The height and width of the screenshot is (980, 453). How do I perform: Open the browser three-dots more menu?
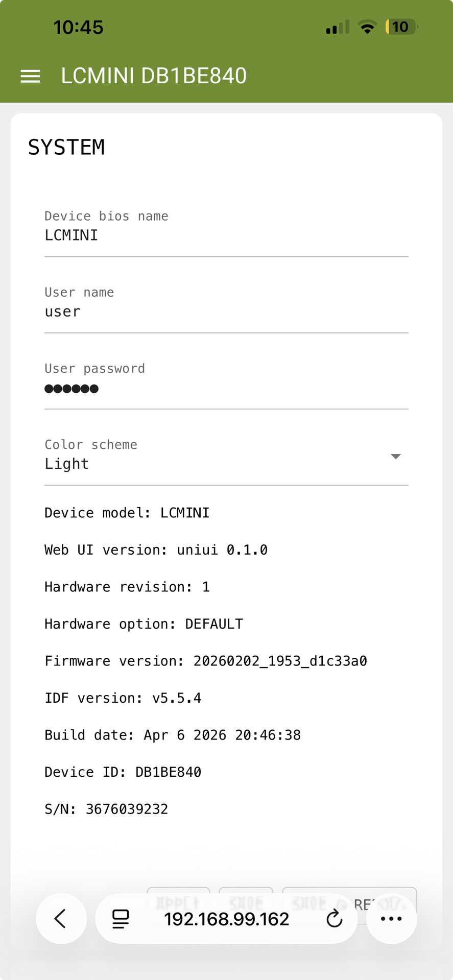click(391, 918)
